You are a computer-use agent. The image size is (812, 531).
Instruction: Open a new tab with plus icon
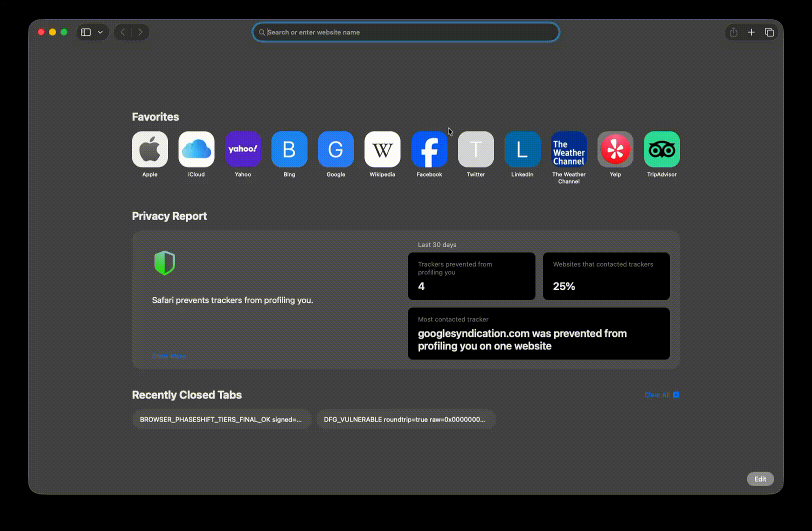tap(751, 32)
